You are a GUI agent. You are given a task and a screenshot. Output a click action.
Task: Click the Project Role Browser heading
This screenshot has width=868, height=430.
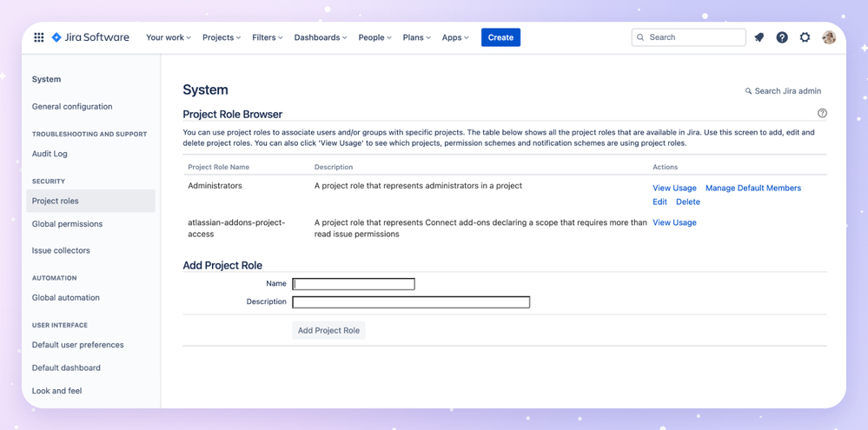coord(233,114)
